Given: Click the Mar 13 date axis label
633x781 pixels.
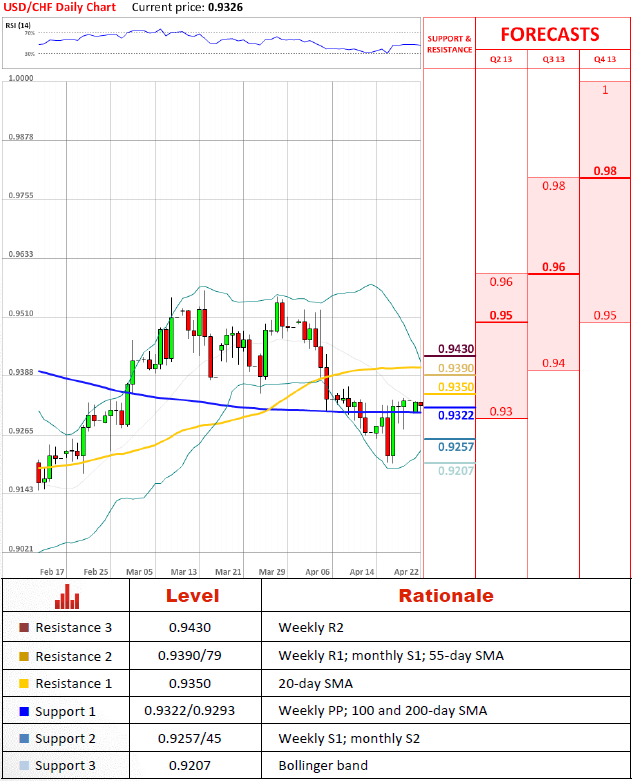Looking at the screenshot, I should tap(184, 572).
